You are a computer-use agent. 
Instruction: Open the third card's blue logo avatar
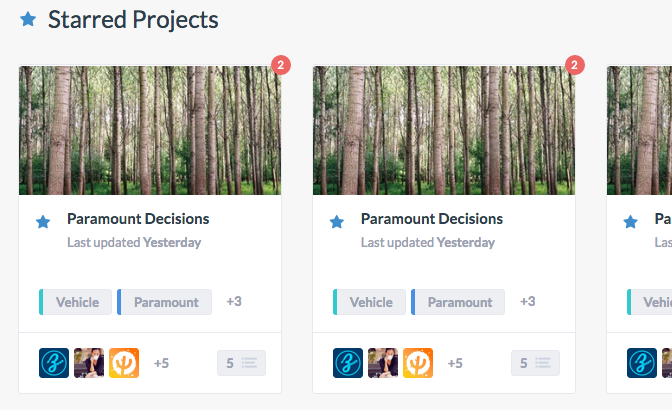642,363
